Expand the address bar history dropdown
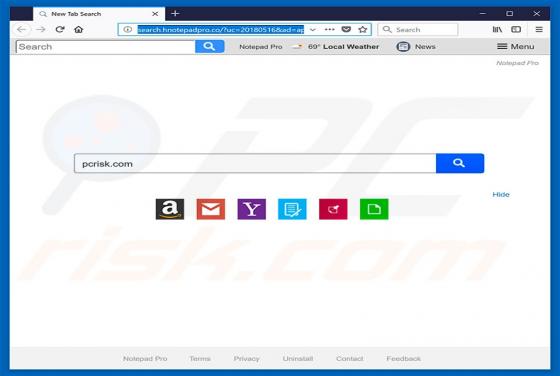The width and height of the screenshot is (560, 376). (312, 30)
